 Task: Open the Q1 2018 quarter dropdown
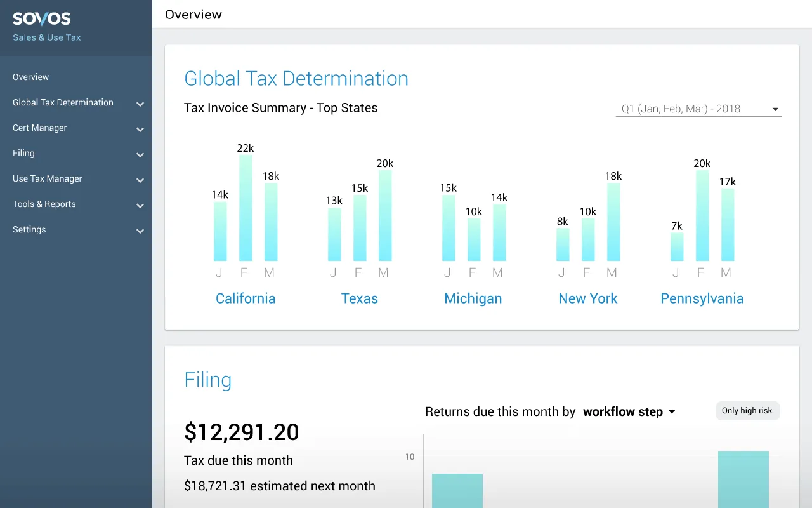coord(698,109)
